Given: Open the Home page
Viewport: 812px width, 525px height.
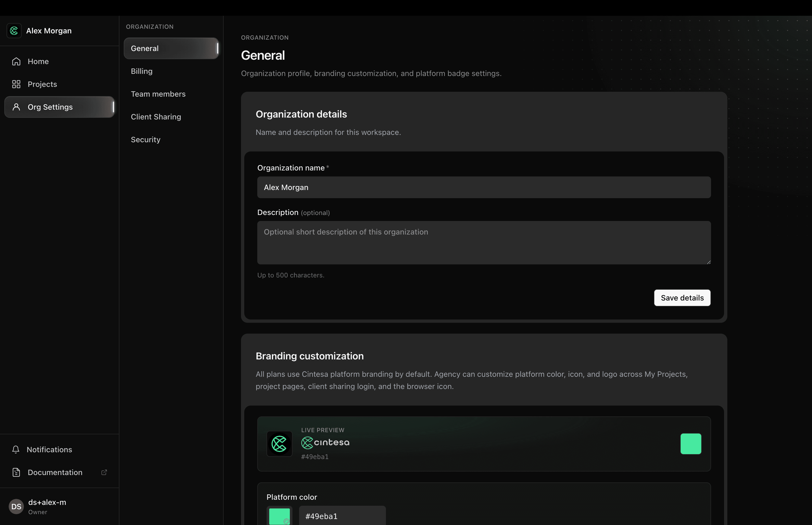Looking at the screenshot, I should (x=59, y=61).
